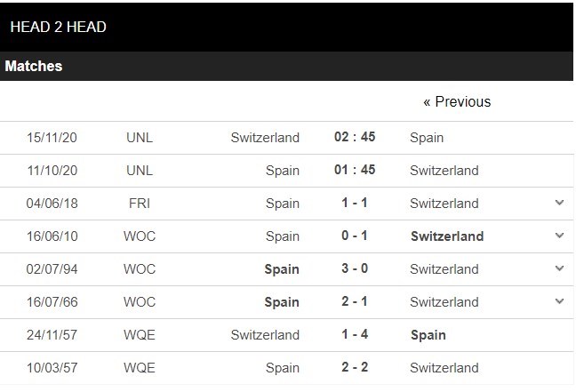This screenshot has width=576, height=392.
Task: Click the 02 : 45 kickoff time
Action: pos(355,137)
